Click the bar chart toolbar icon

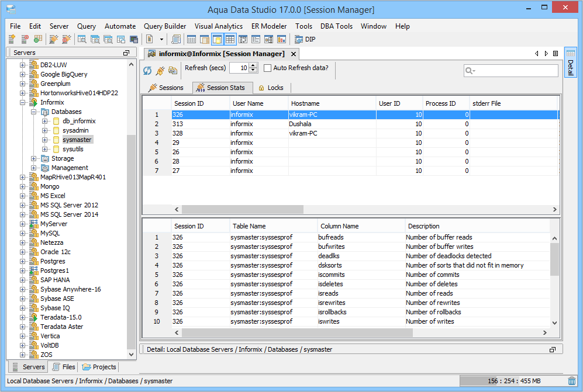(281, 39)
